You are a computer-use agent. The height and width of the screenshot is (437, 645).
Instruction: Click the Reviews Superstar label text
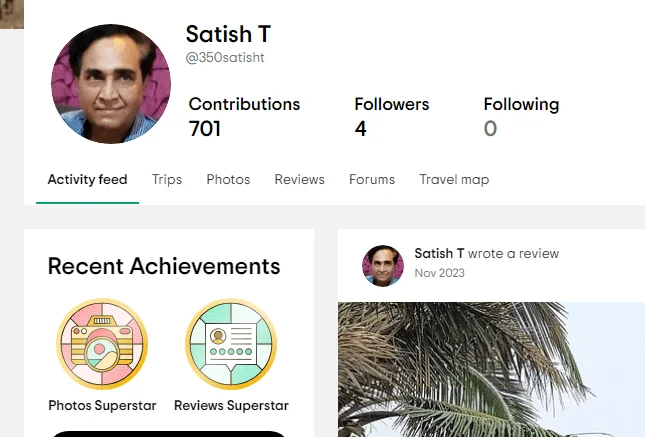[231, 406]
